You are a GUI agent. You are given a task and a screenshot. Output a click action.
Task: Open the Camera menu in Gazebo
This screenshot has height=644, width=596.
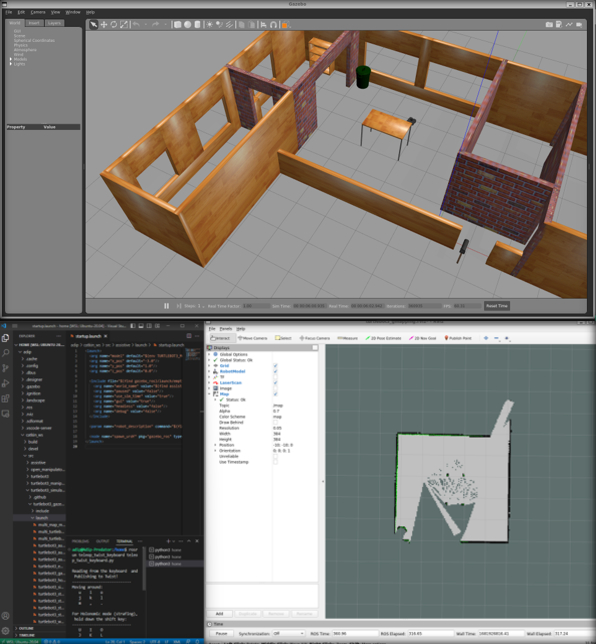(38, 12)
